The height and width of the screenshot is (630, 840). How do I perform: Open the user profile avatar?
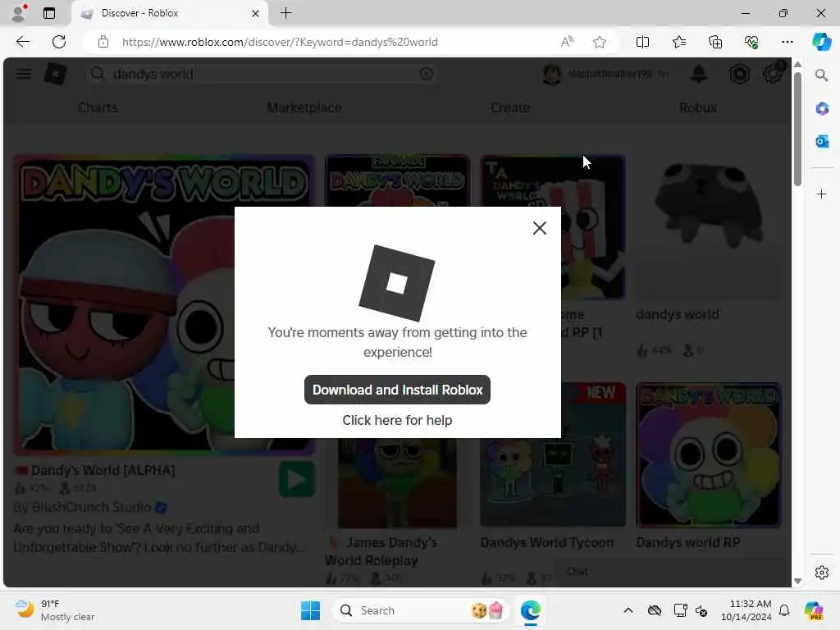pyautogui.click(x=552, y=74)
